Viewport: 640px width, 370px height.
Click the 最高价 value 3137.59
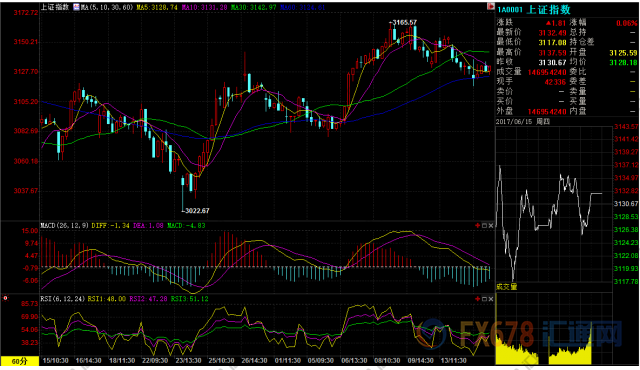tap(552, 52)
